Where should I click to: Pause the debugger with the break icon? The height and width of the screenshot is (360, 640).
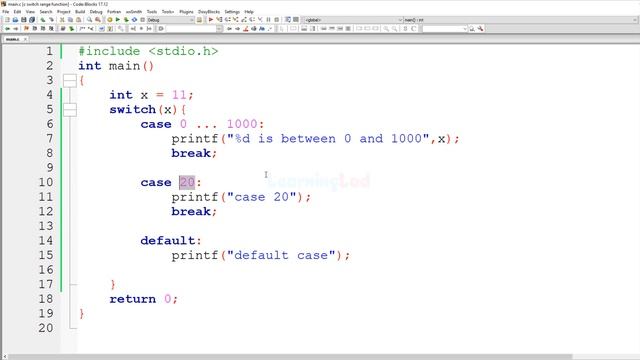click(268, 20)
